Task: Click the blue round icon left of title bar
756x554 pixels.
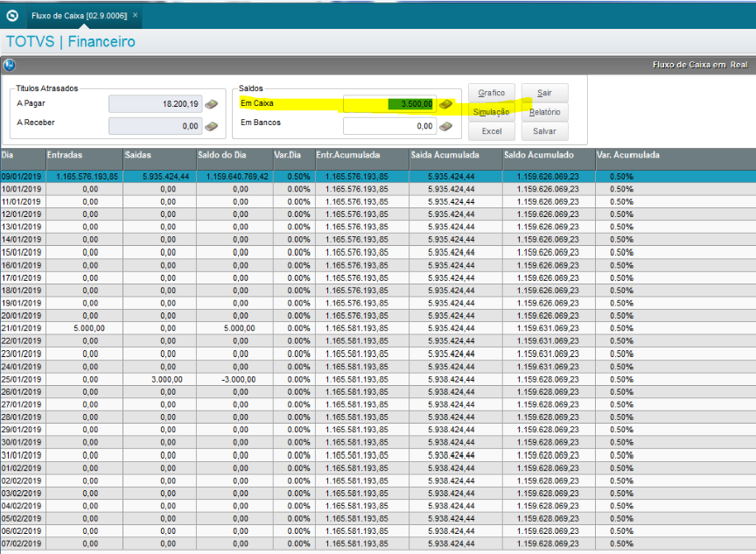Action: tap(9, 65)
